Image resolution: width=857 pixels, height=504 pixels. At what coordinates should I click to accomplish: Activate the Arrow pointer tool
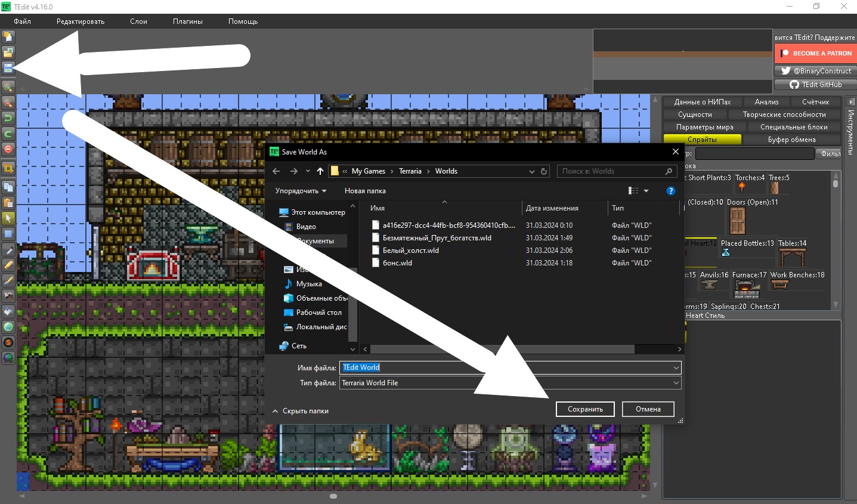click(8, 218)
